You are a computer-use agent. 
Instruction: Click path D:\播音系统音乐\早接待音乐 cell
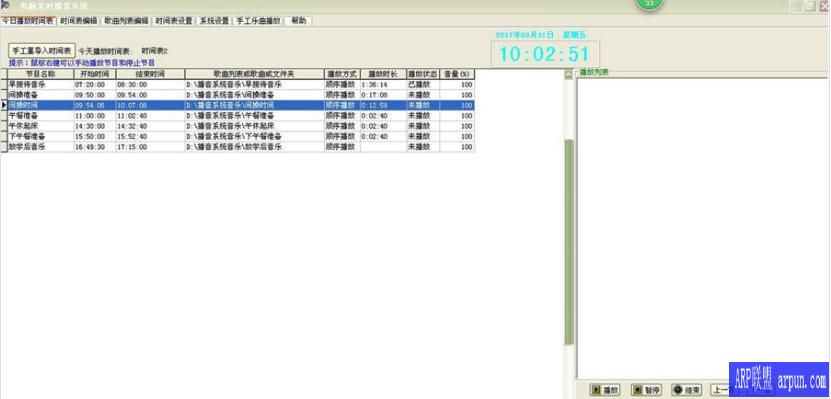(254, 85)
